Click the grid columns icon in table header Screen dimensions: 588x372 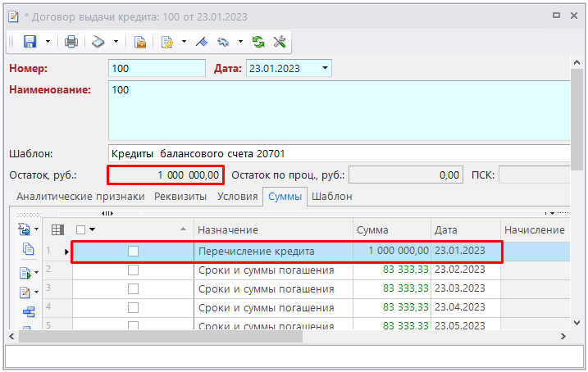[57, 230]
